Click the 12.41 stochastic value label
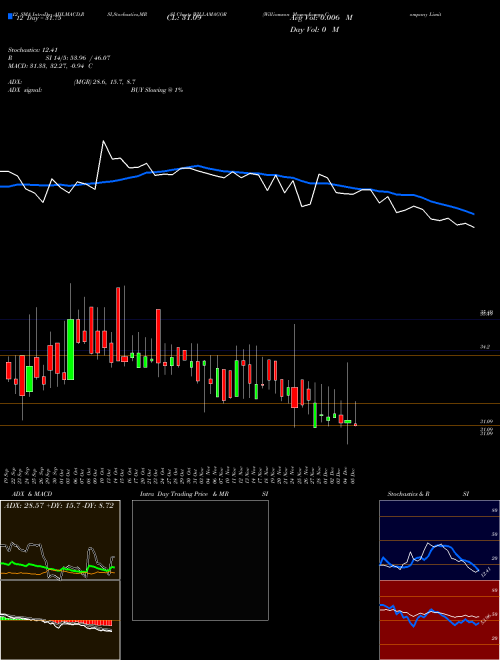 tap(486, 572)
